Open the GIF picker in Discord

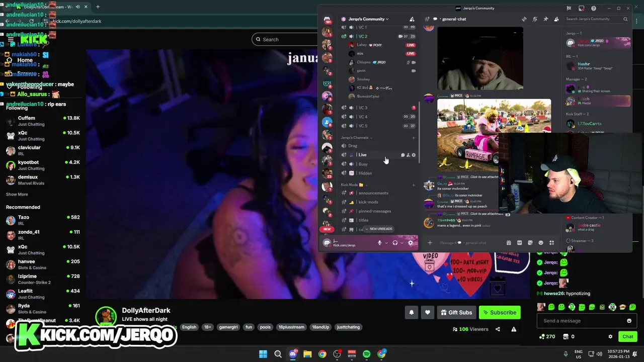(520, 243)
